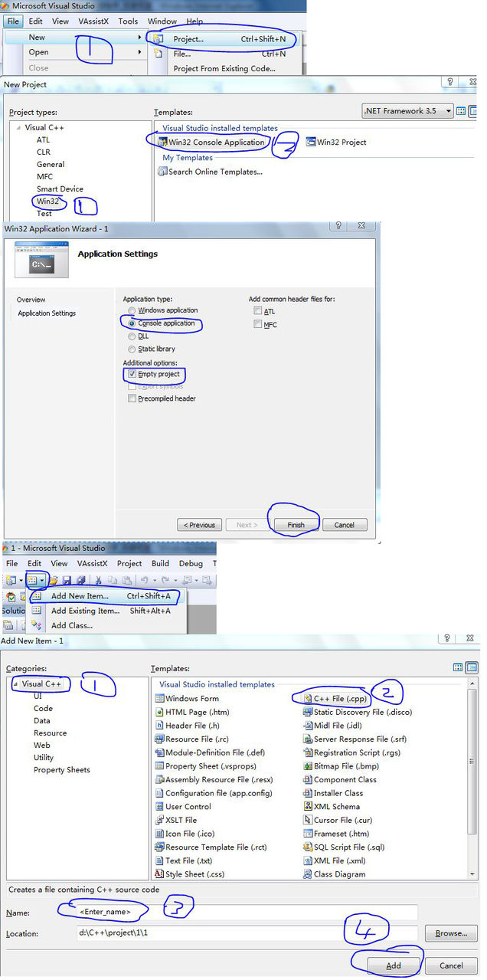Select the XML Schema template
This screenshot has height=980, width=487.
[332, 807]
